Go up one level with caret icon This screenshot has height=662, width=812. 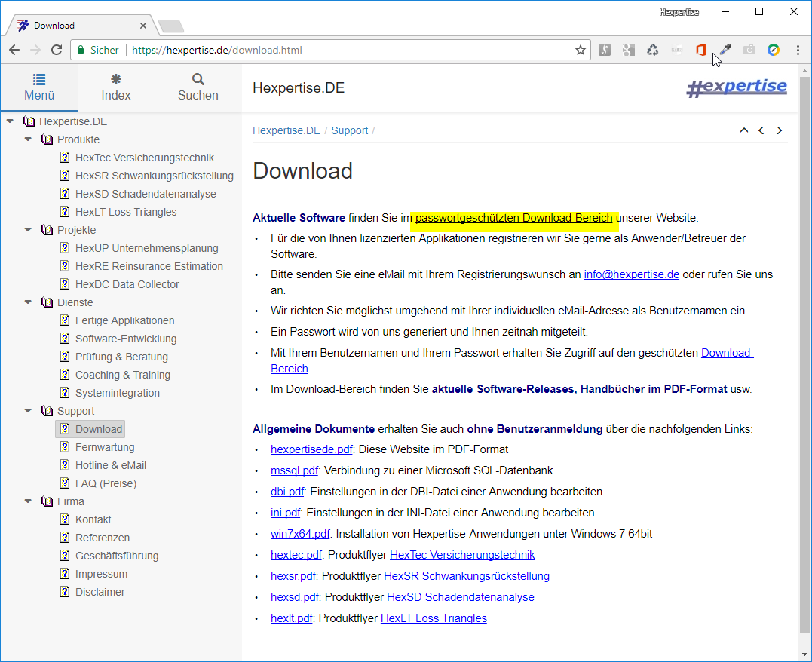743,130
